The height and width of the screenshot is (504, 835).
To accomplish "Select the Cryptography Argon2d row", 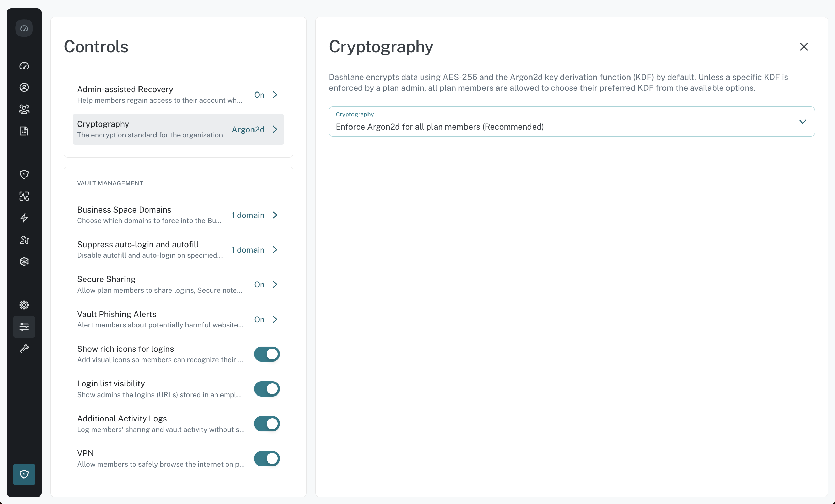I will tap(178, 129).
